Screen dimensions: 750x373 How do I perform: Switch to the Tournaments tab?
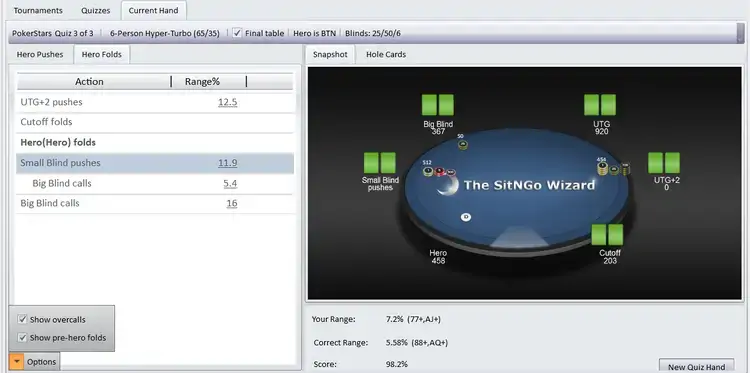tap(38, 10)
